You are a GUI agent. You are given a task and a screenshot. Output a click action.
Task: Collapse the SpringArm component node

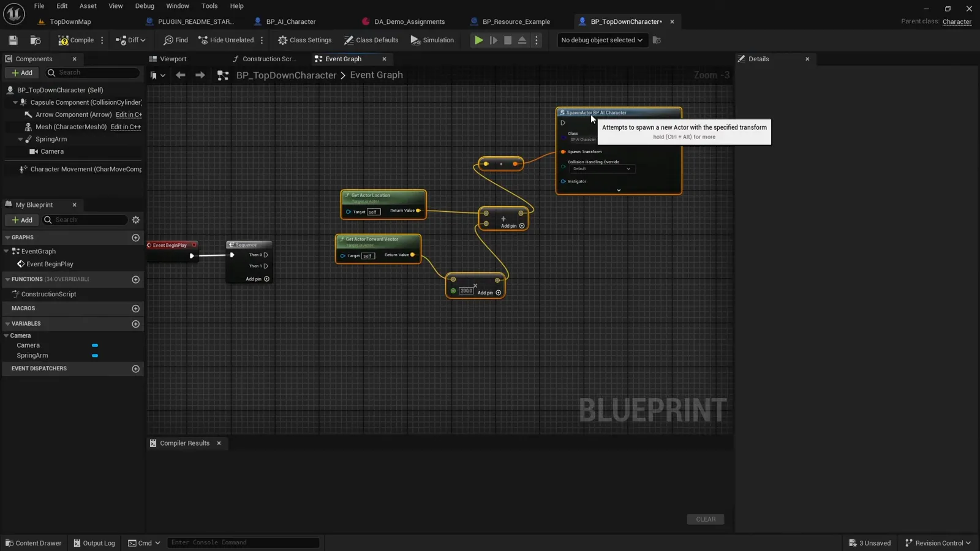pyautogui.click(x=20, y=140)
